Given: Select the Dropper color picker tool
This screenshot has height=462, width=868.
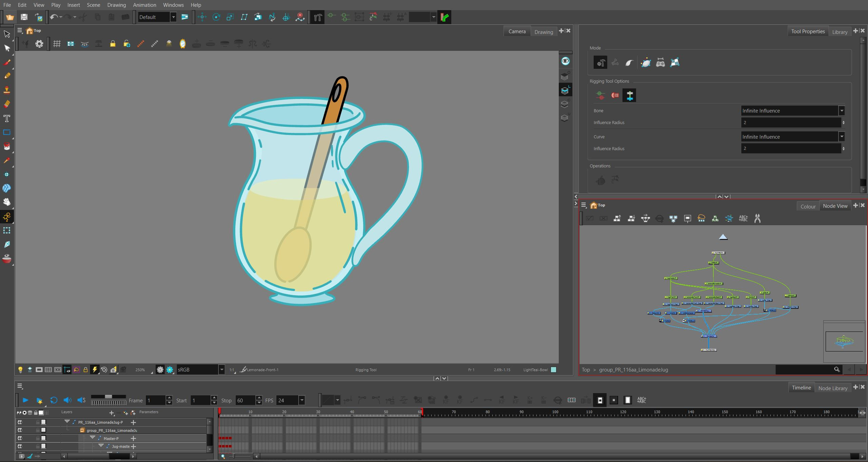Looking at the screenshot, I should click(x=7, y=160).
